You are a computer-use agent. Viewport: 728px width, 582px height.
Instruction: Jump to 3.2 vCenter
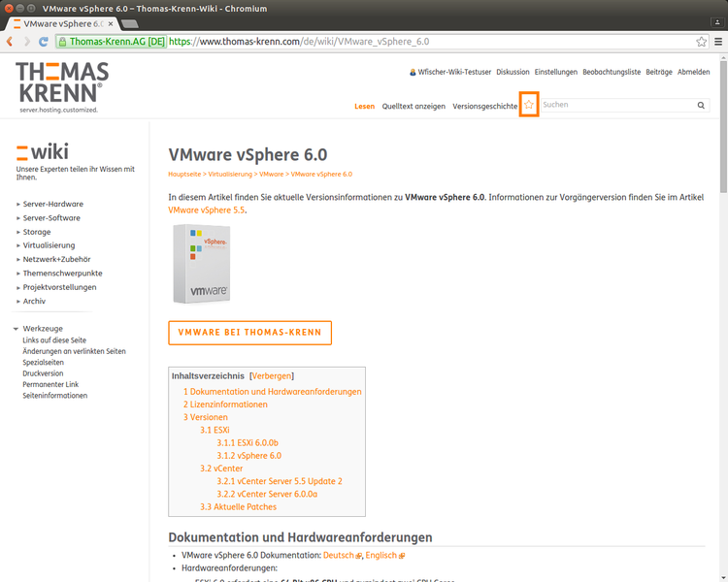click(x=221, y=469)
